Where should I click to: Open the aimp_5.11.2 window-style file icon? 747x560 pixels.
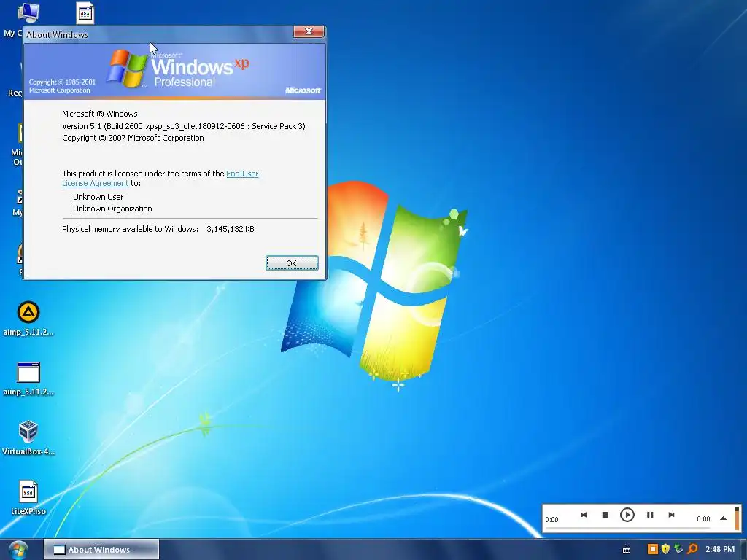(x=28, y=373)
